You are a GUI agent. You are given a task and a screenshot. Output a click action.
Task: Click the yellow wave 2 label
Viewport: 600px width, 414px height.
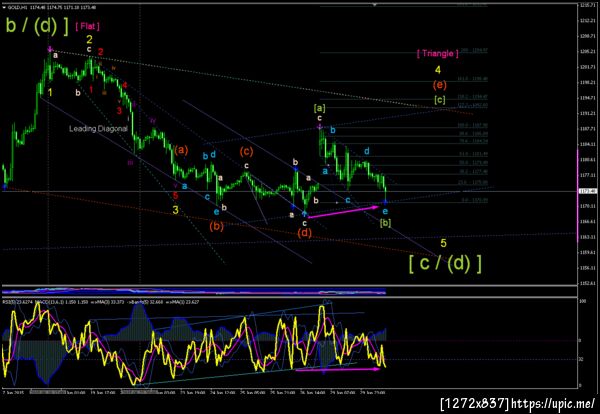point(89,39)
